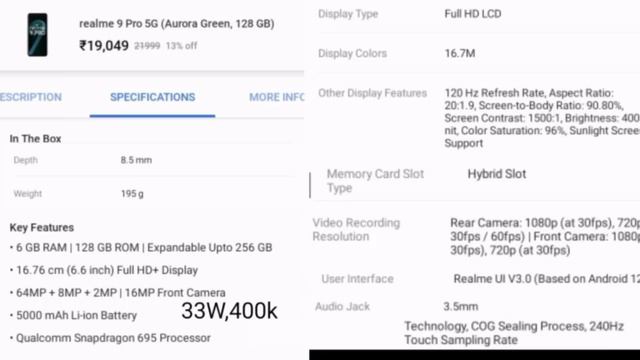Click the COG Sealing Process 240Hz text
The image size is (640, 360).
[514, 333]
